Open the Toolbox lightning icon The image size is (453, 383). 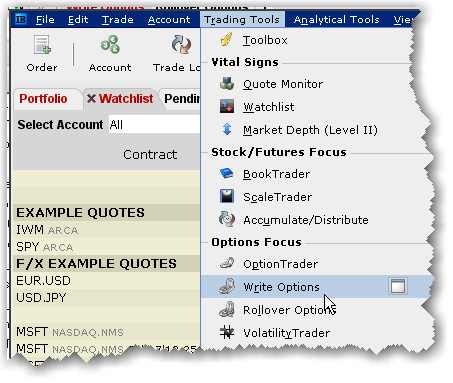coord(227,40)
